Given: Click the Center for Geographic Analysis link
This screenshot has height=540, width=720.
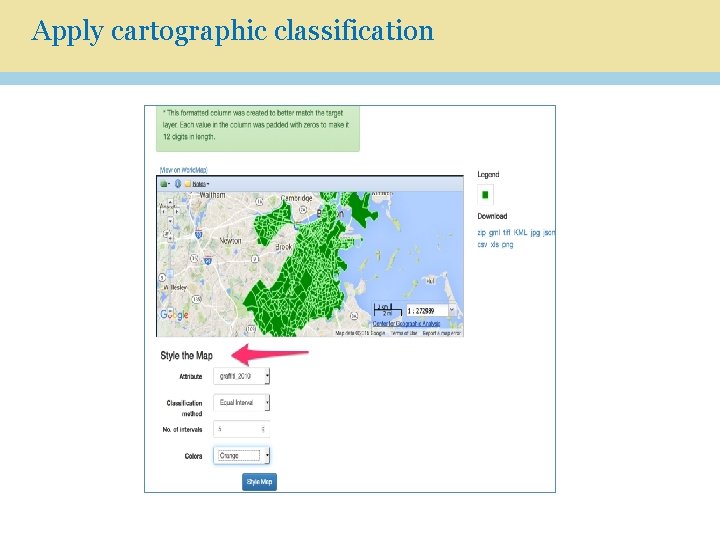Looking at the screenshot, I should (x=406, y=324).
